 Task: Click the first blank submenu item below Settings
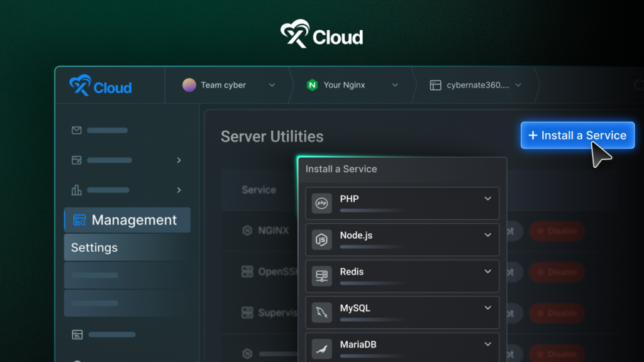click(x=127, y=275)
